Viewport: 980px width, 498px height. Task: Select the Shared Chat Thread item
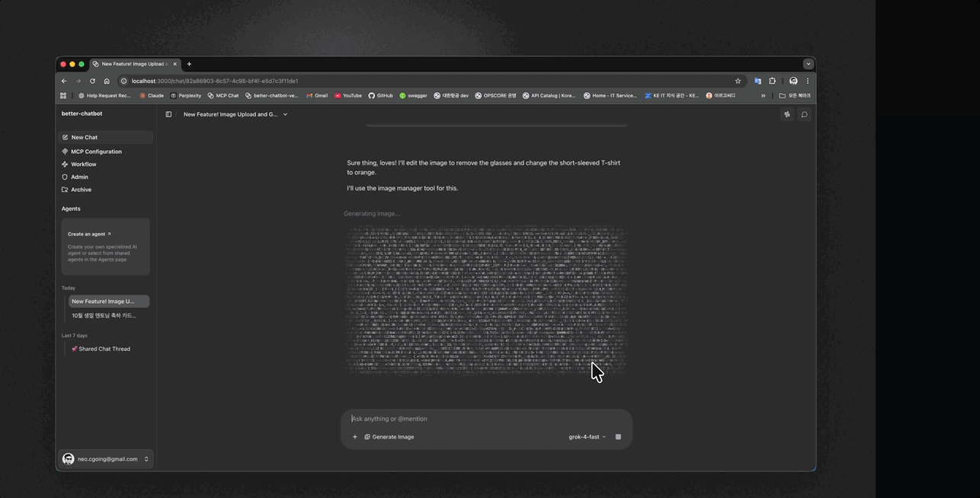point(104,349)
